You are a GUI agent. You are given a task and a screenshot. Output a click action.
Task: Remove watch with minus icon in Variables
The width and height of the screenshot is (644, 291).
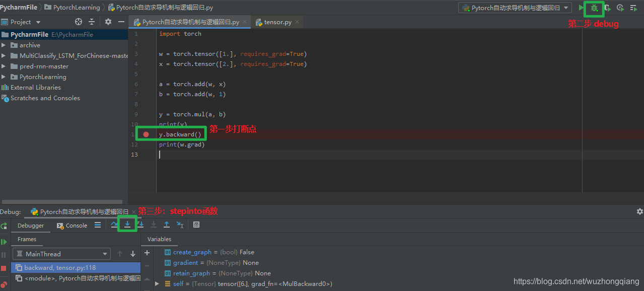click(x=147, y=266)
